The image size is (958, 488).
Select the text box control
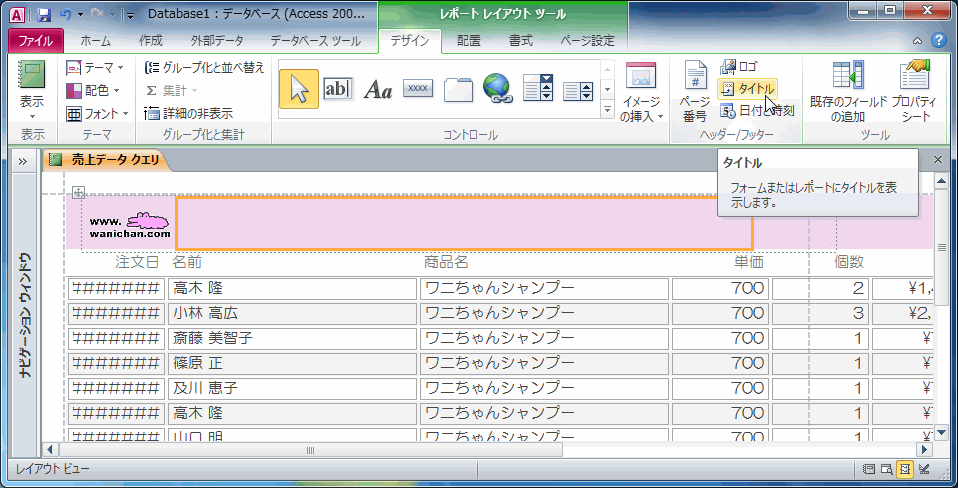[x=338, y=89]
